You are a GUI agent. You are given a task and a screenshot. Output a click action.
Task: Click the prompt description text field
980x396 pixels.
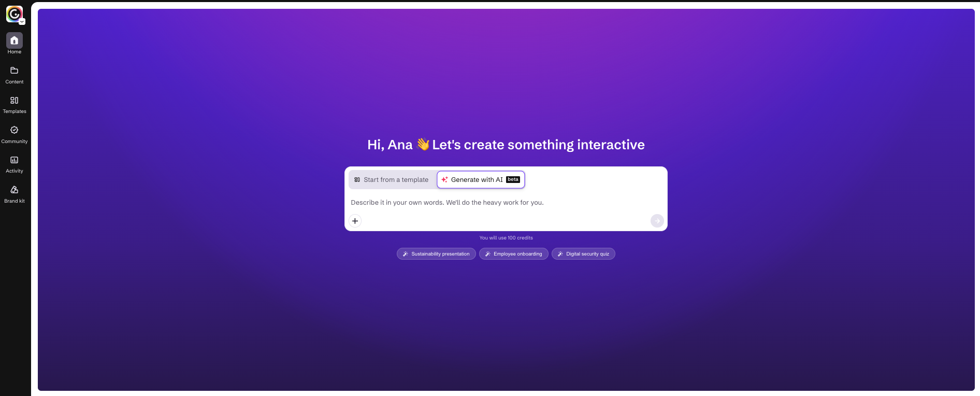(505, 203)
